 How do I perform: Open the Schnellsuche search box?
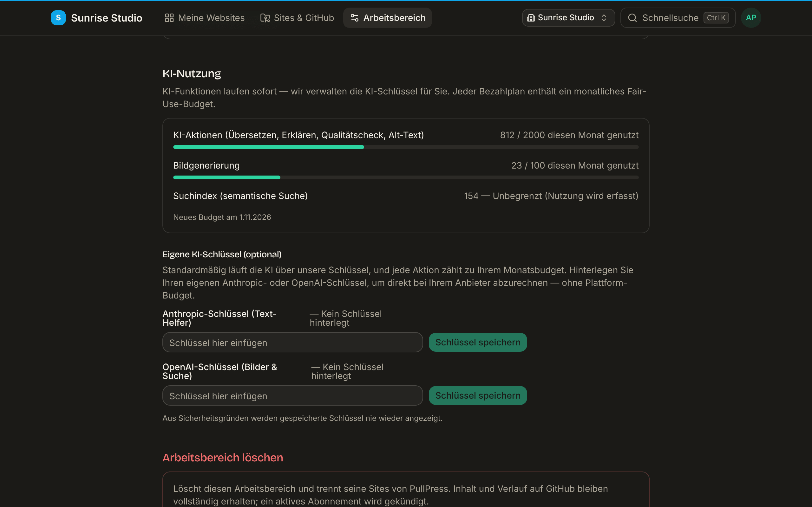point(678,18)
